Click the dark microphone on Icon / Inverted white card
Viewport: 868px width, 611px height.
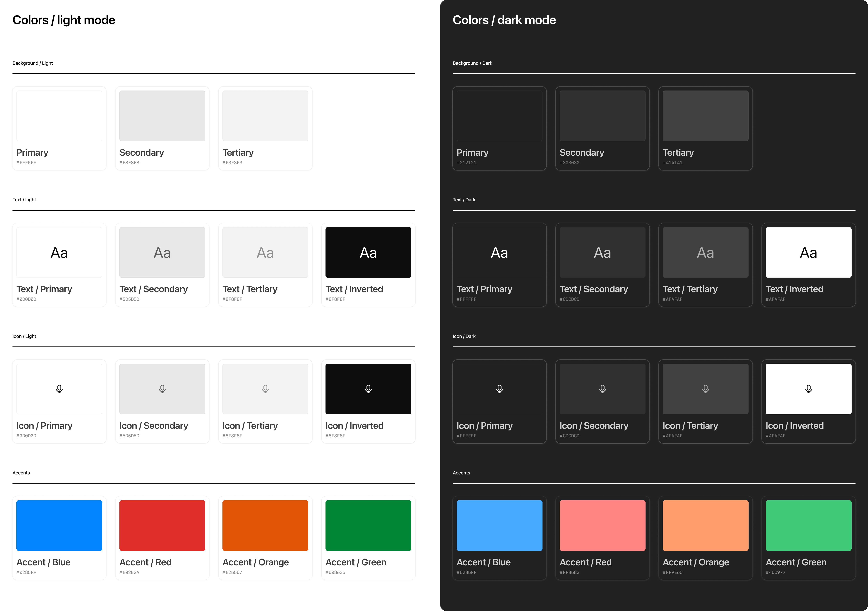pyautogui.click(x=808, y=389)
